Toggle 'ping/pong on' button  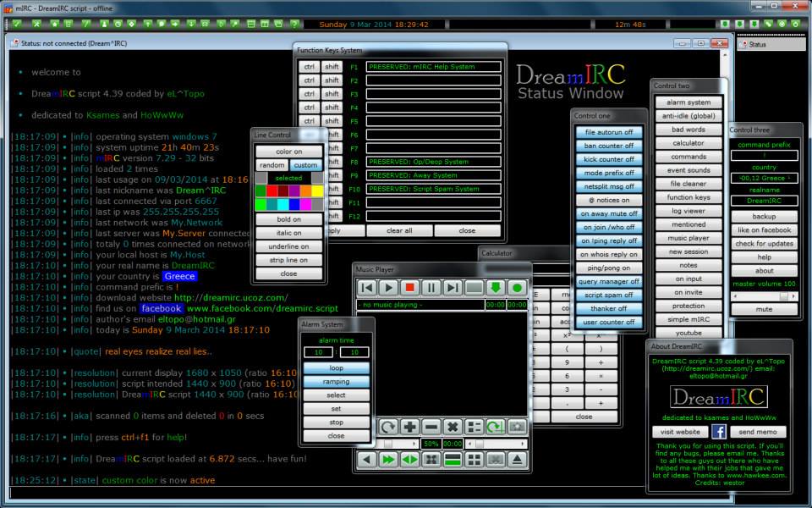tap(609, 268)
